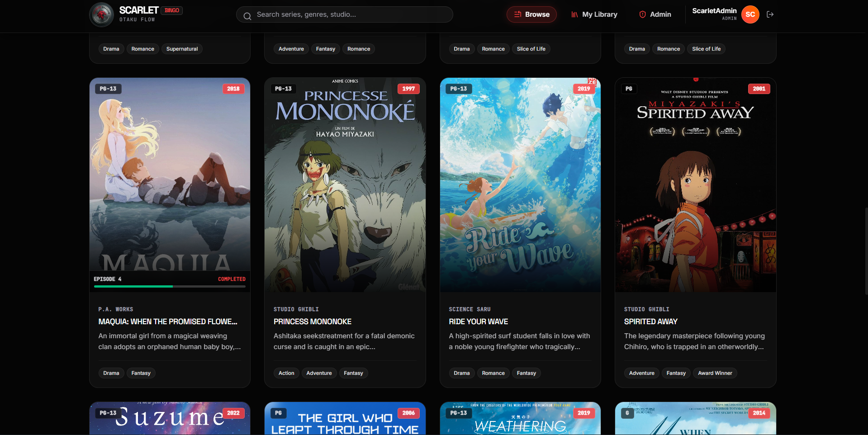The width and height of the screenshot is (868, 435).
Task: Click the 2018 year badge on Maquia
Action: [x=233, y=89]
